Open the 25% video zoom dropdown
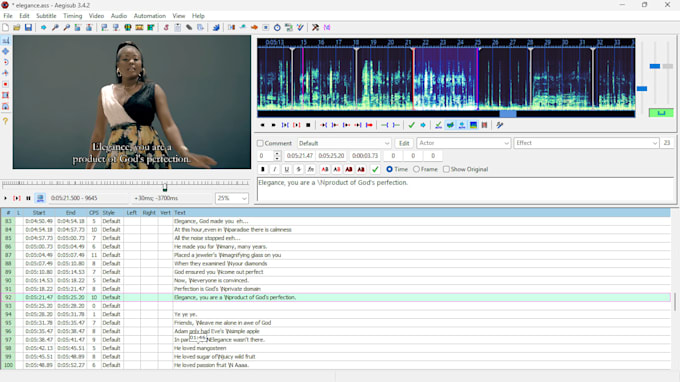The height and width of the screenshot is (382, 680). [x=232, y=198]
